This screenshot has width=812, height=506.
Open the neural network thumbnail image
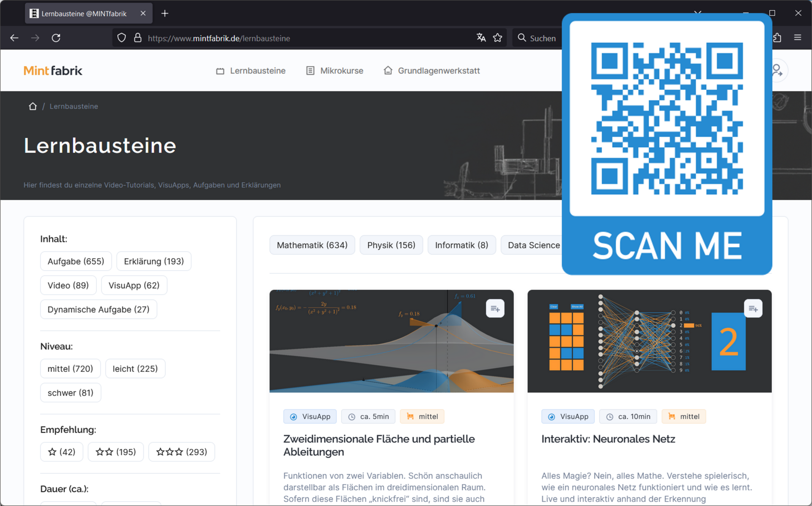pyautogui.click(x=650, y=341)
